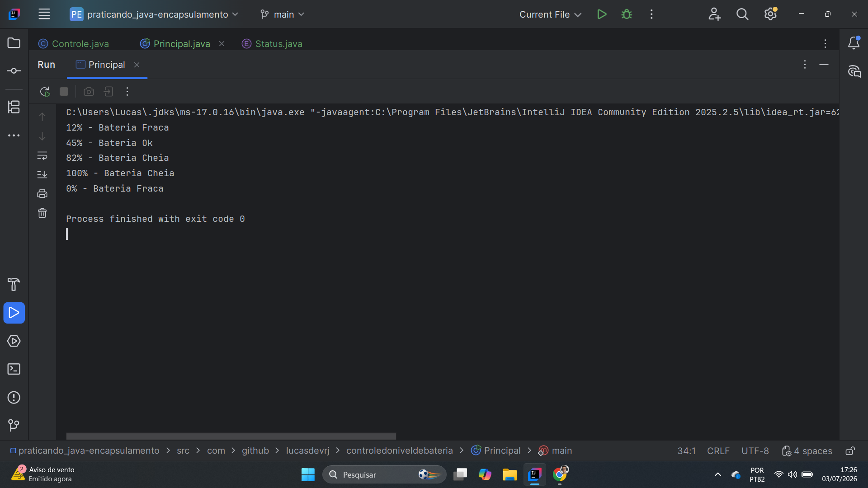Toggle read-only lock in status bar
This screenshot has height=488, width=868.
(x=850, y=451)
